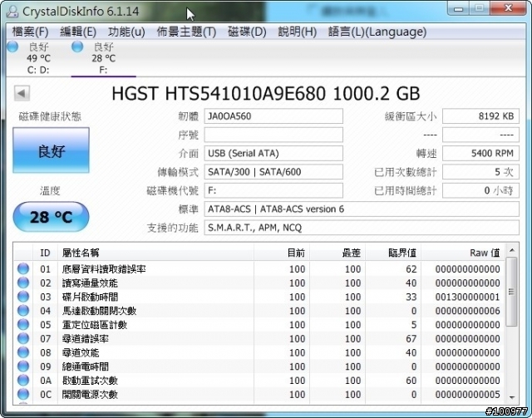
Task: Click the CrystalDiskInfo title bar icon
Action: tap(12, 11)
